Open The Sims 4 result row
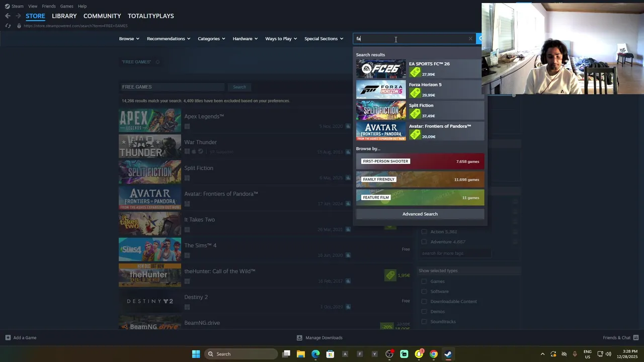644x362 pixels. (265, 249)
